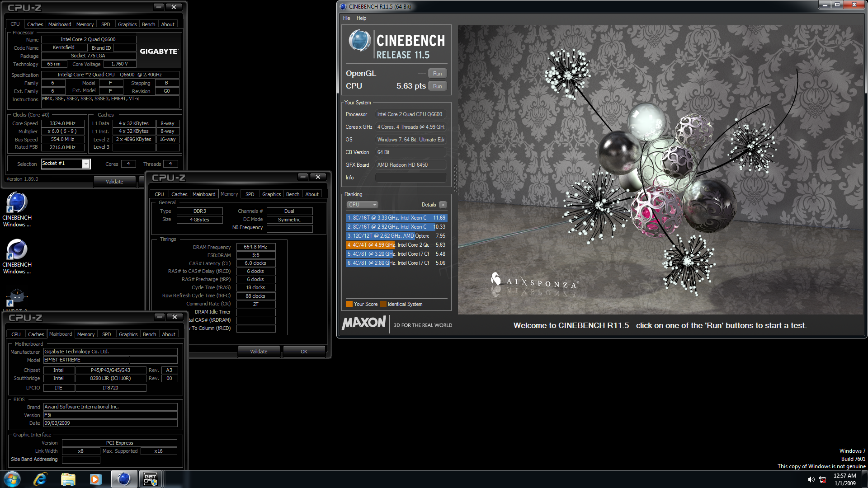Click the DRAM Frequency value 664.8 MHz
Viewport: 868px width, 488px height.
[256, 247]
